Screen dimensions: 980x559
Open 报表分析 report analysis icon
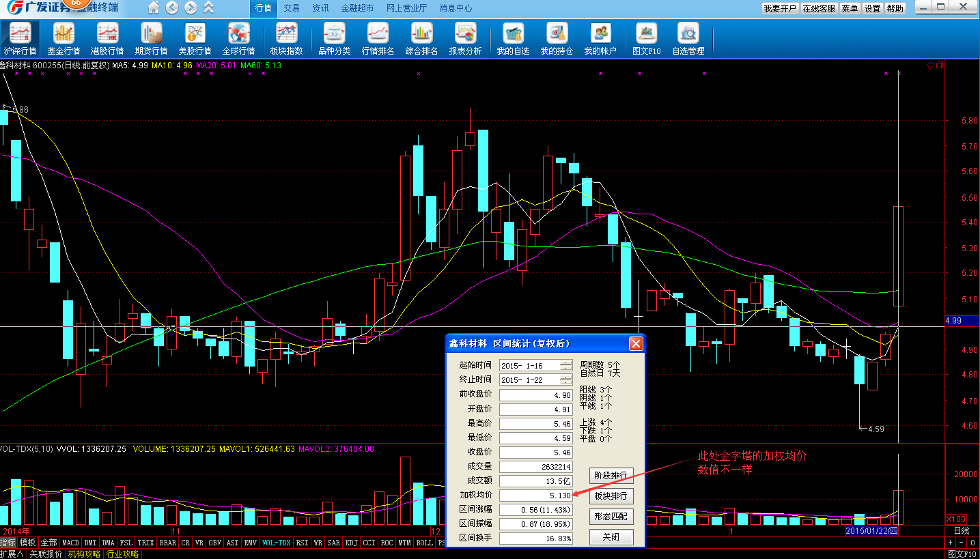pyautogui.click(x=465, y=38)
